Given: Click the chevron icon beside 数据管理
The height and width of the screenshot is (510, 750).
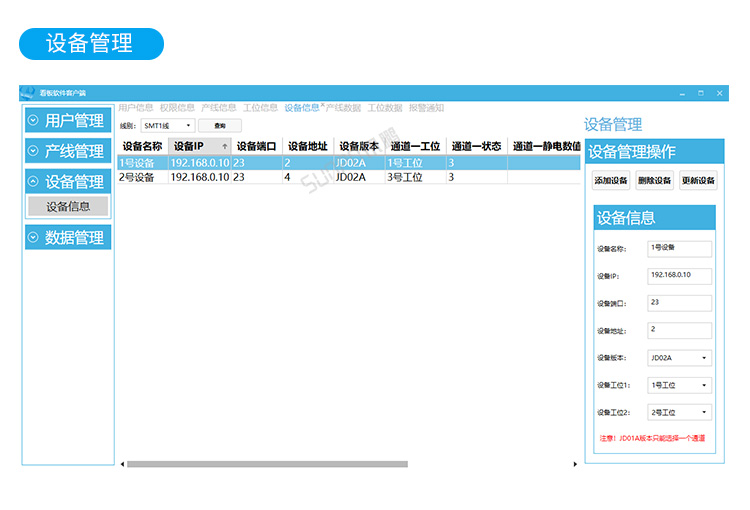Looking at the screenshot, I should (x=33, y=238).
